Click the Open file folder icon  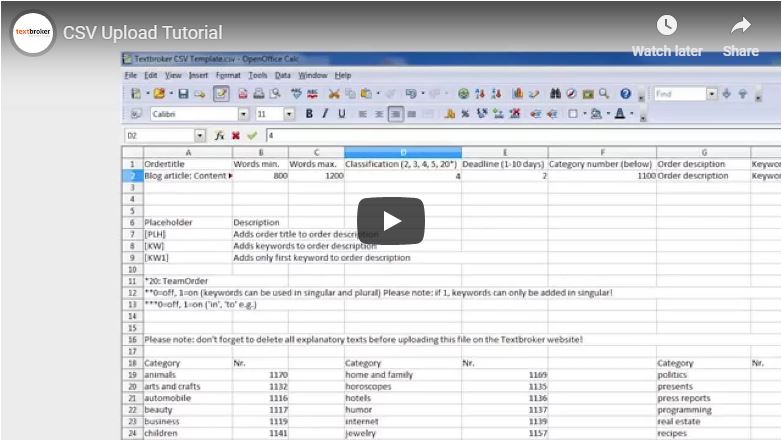[x=159, y=93]
